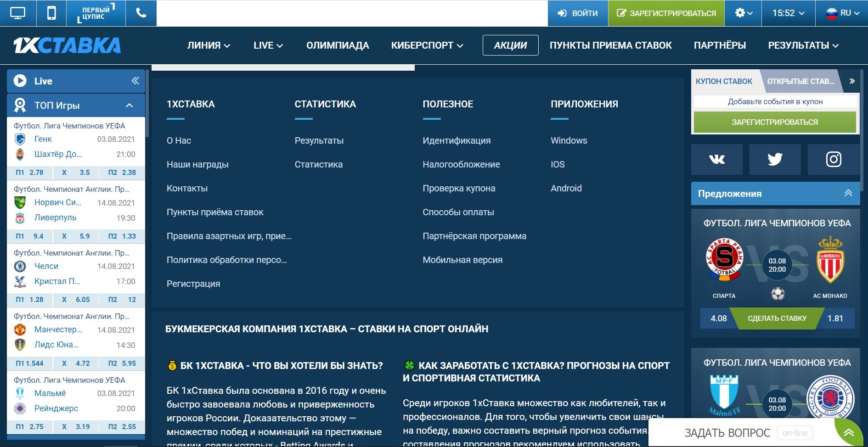Click the Первый ЦУПИС logo
The height and width of the screenshot is (447, 868).
click(96, 13)
